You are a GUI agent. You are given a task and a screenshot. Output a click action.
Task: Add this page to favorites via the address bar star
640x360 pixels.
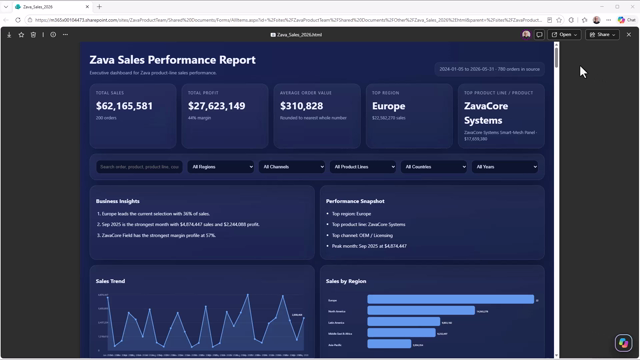pos(559,20)
